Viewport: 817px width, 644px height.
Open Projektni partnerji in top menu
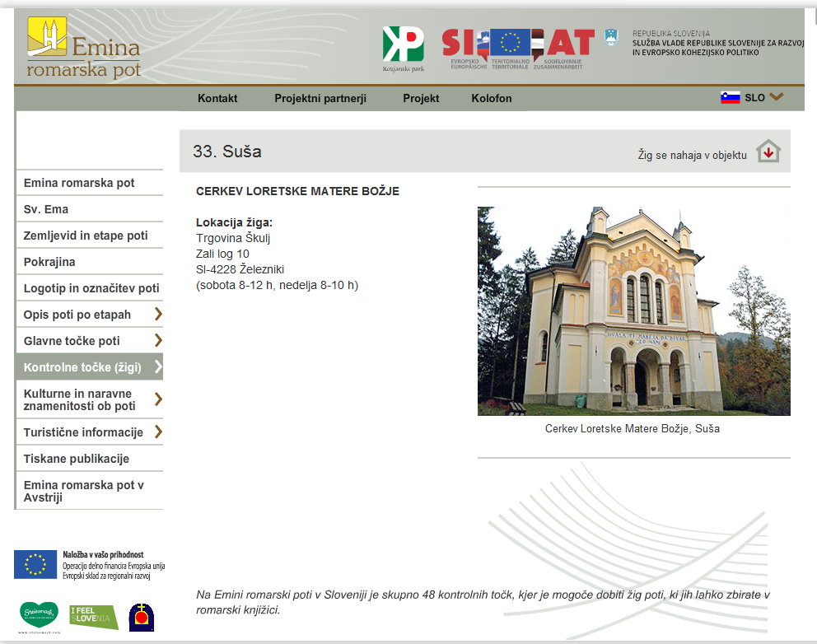pyautogui.click(x=320, y=99)
